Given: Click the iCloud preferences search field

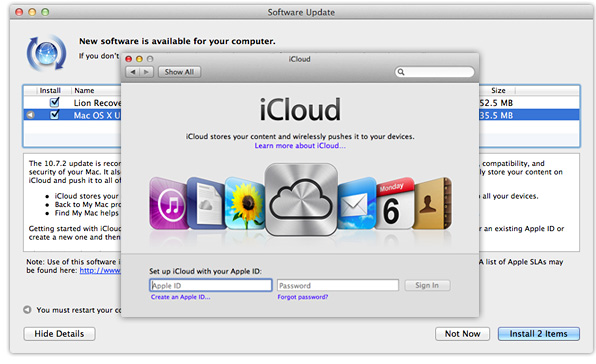Looking at the screenshot, I should [434, 72].
